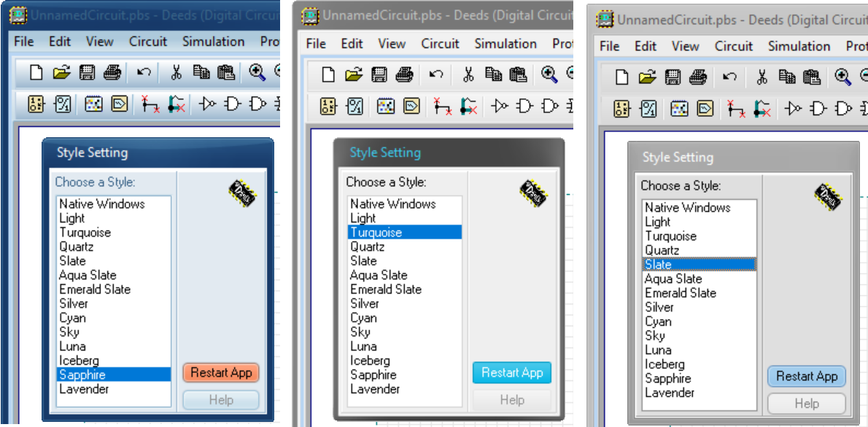The height and width of the screenshot is (427, 868).
Task: Click highlighted 'Sapphire' row in Sapphire-styled dialog
Action: tap(114, 375)
